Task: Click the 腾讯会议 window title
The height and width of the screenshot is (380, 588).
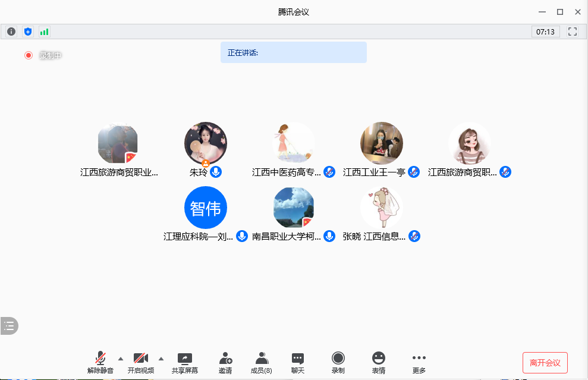Action: tap(294, 12)
